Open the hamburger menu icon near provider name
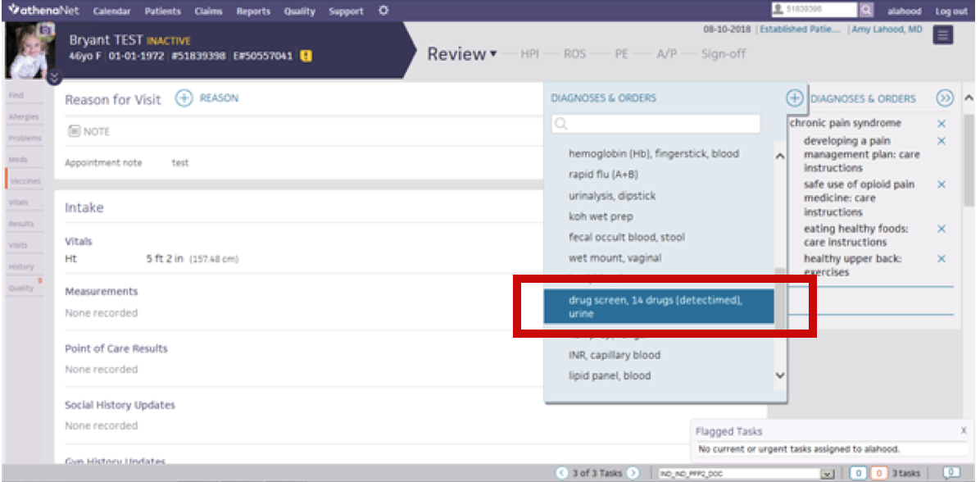 (x=943, y=34)
